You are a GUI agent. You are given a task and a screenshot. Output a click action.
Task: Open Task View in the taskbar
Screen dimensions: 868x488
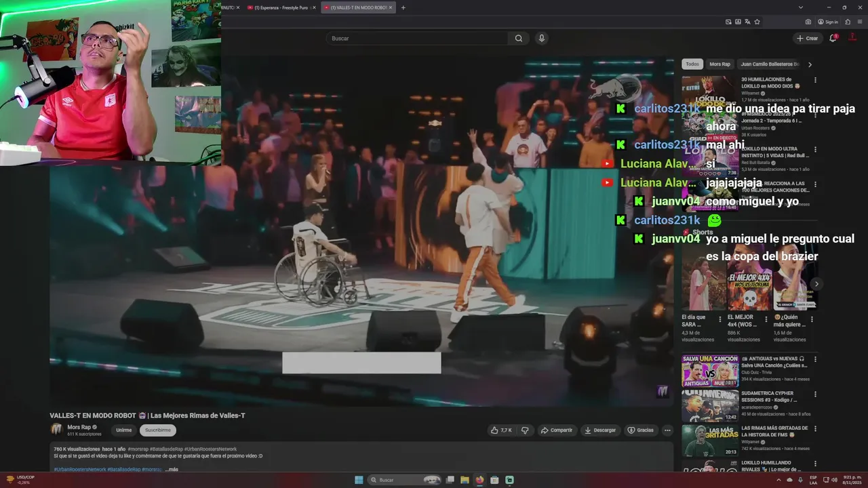pos(450,480)
